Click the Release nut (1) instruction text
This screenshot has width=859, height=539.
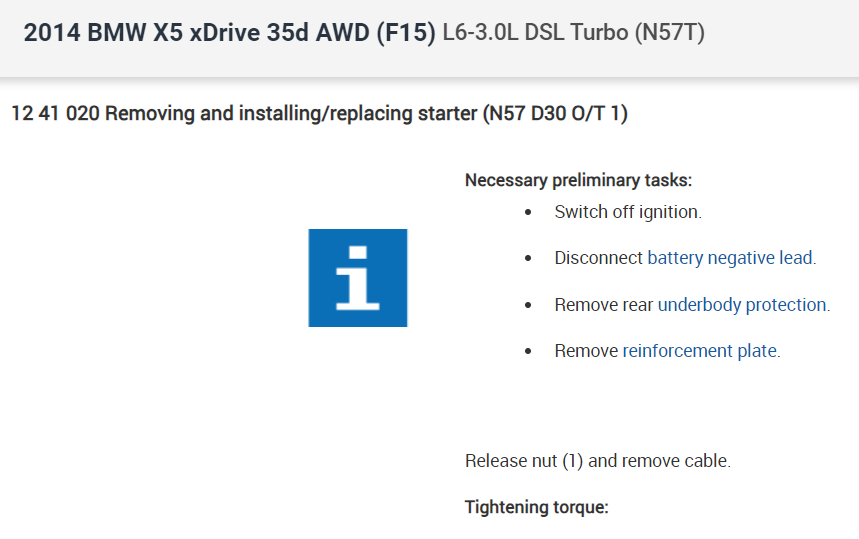[x=597, y=461]
